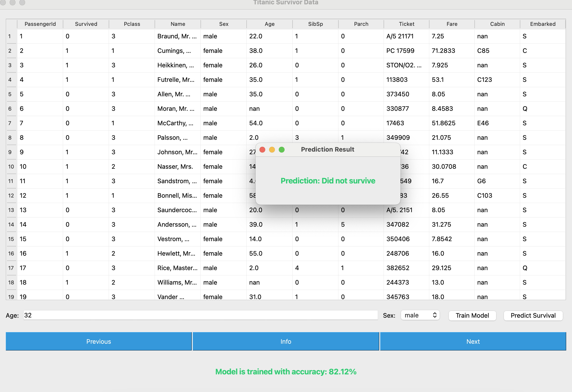This screenshot has height=392, width=572.
Task: Select the Fare column header
Action: point(452,24)
